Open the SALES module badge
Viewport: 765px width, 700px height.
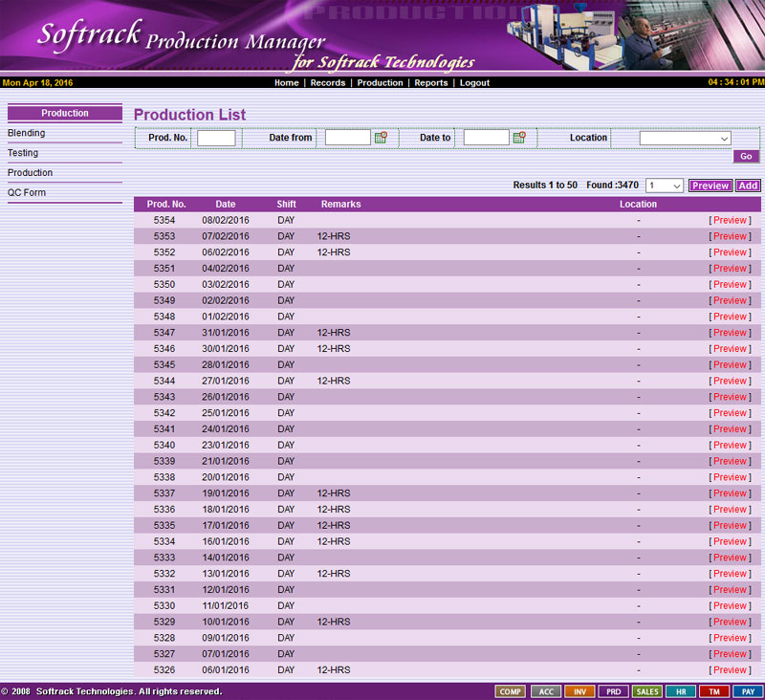[646, 691]
